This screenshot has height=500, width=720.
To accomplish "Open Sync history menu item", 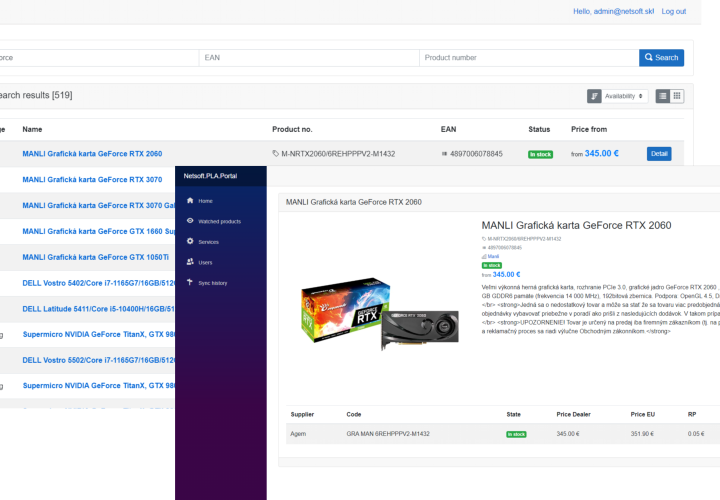I will [x=213, y=283].
